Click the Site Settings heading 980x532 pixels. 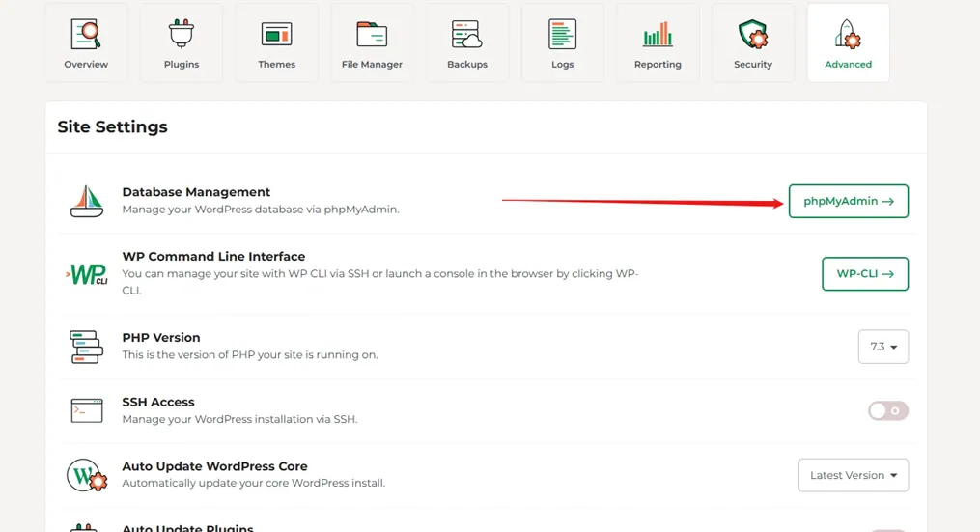coord(113,126)
